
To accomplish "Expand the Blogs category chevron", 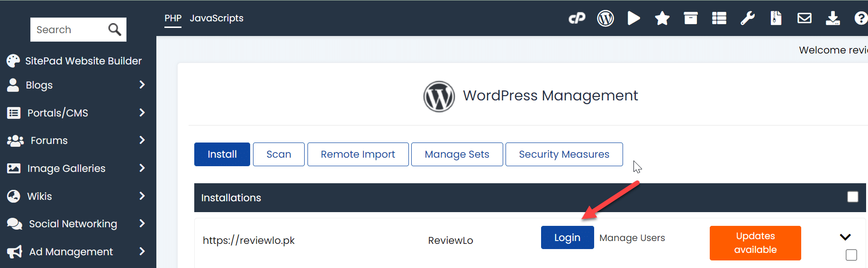I will (x=142, y=85).
